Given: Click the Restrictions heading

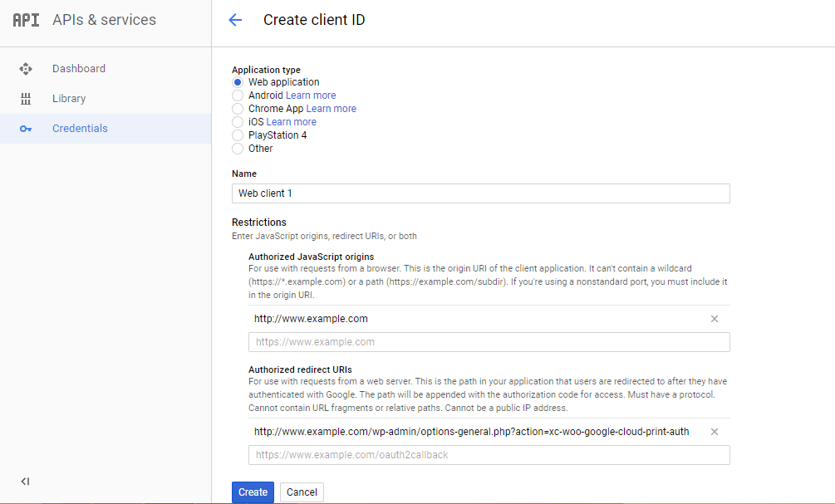Looking at the screenshot, I should pos(258,223).
